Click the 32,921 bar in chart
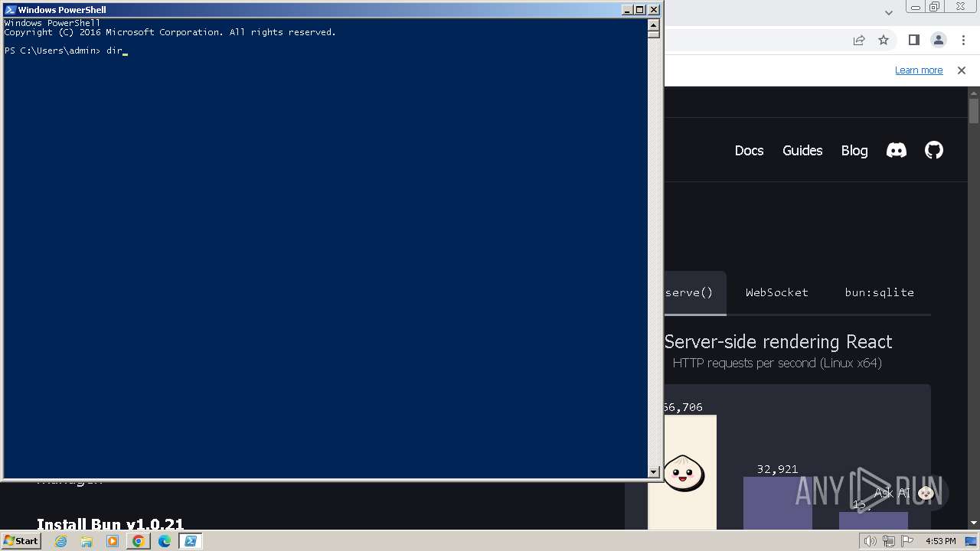This screenshot has height=551, width=980. point(777,504)
